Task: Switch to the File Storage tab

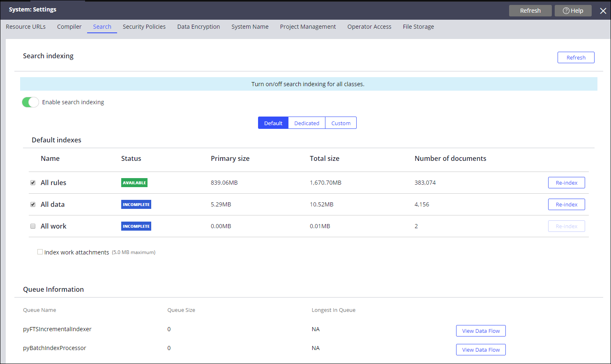Action: pos(418,27)
